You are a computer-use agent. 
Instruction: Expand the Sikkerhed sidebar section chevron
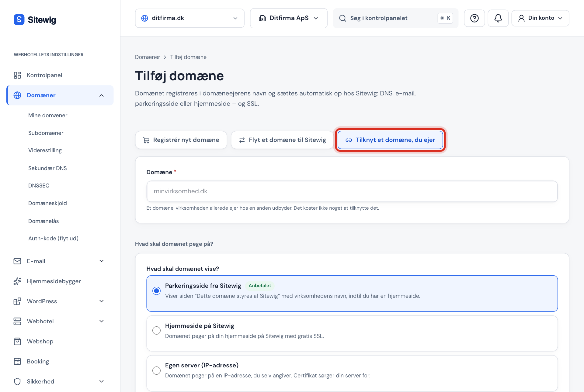102,381
